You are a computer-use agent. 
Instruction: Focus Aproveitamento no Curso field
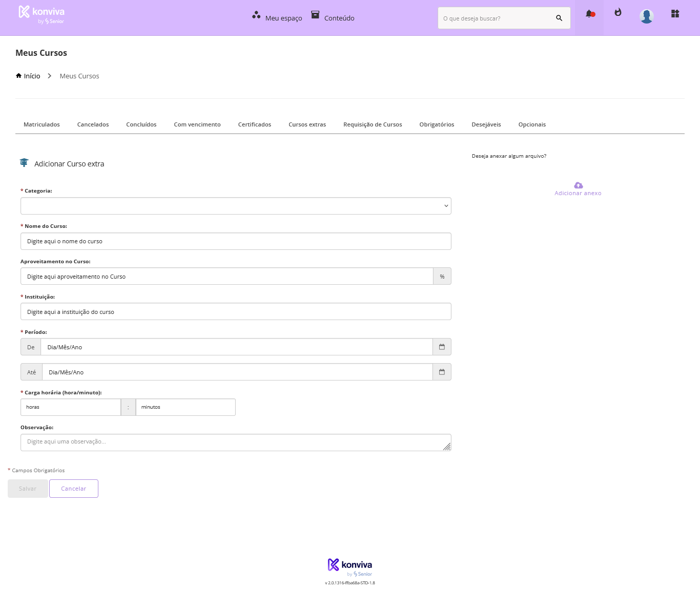(x=227, y=277)
